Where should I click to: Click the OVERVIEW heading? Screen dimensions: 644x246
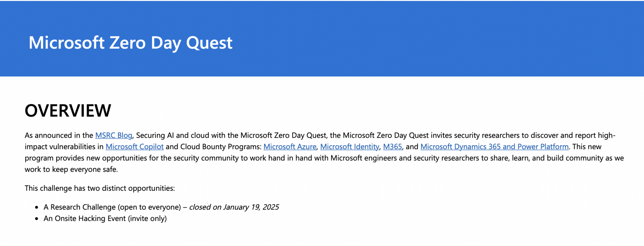68,111
